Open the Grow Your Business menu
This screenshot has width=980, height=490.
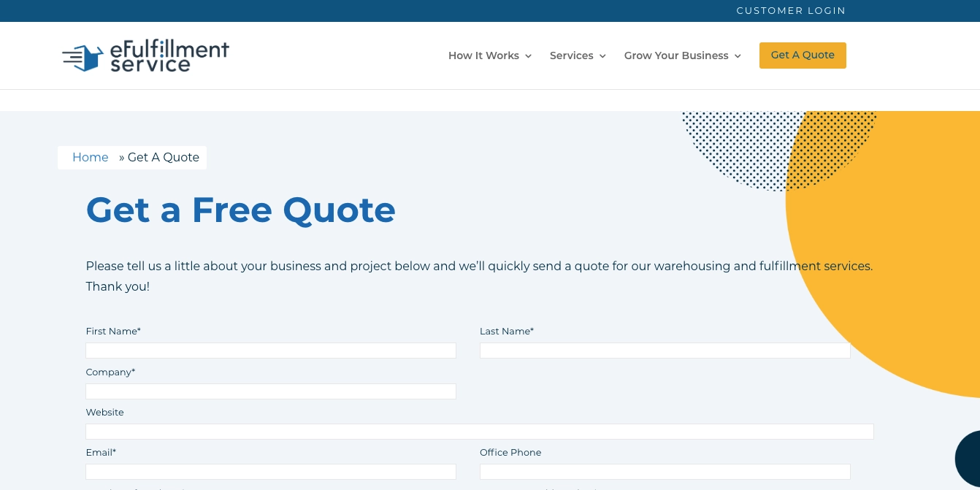click(x=675, y=55)
